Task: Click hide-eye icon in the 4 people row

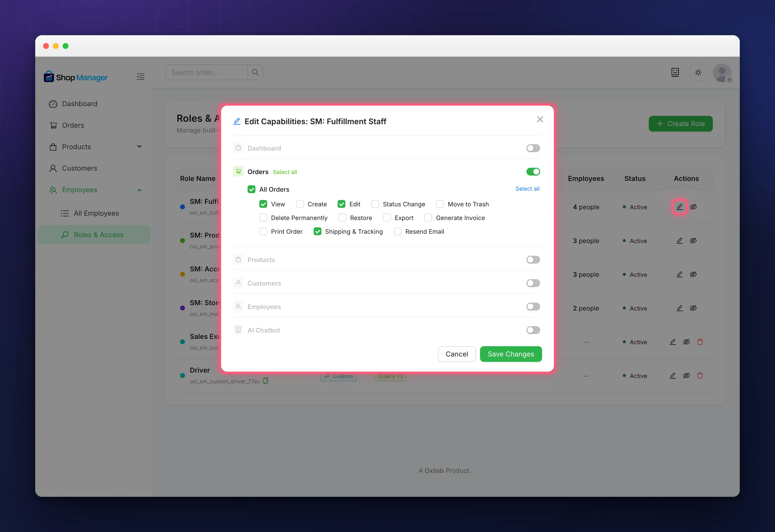Action: point(693,207)
